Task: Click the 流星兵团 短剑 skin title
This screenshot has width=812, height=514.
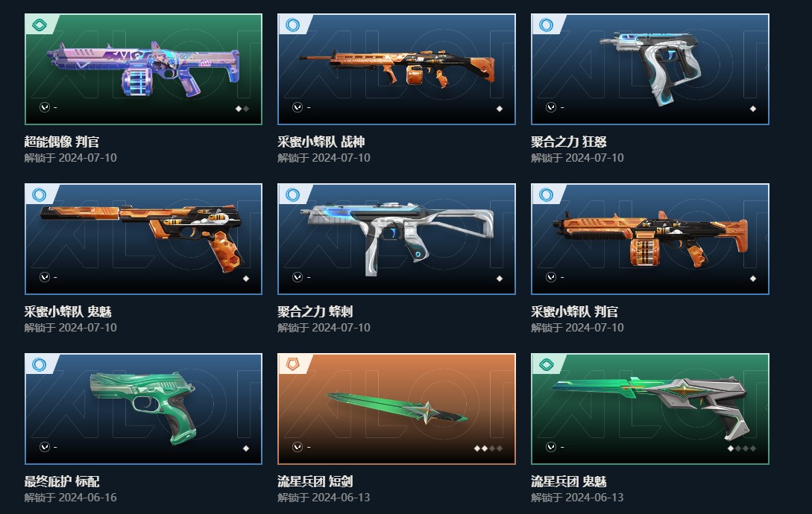Action: point(315,481)
